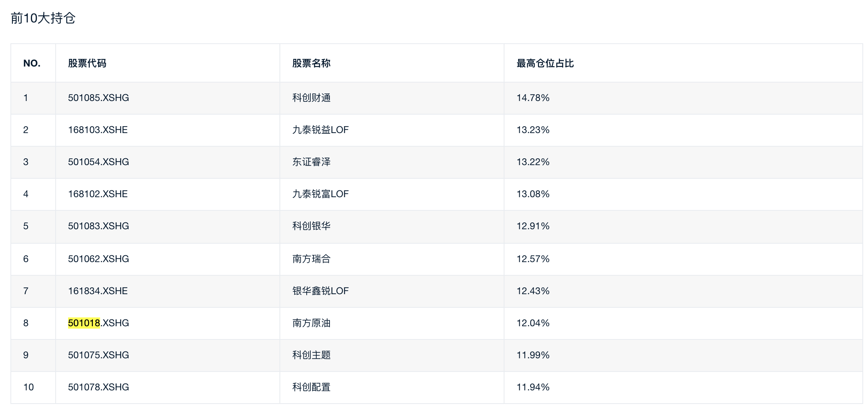This screenshot has height=416, width=868.
Task: Select stock code 501078.XSHG
Action: [x=98, y=387]
